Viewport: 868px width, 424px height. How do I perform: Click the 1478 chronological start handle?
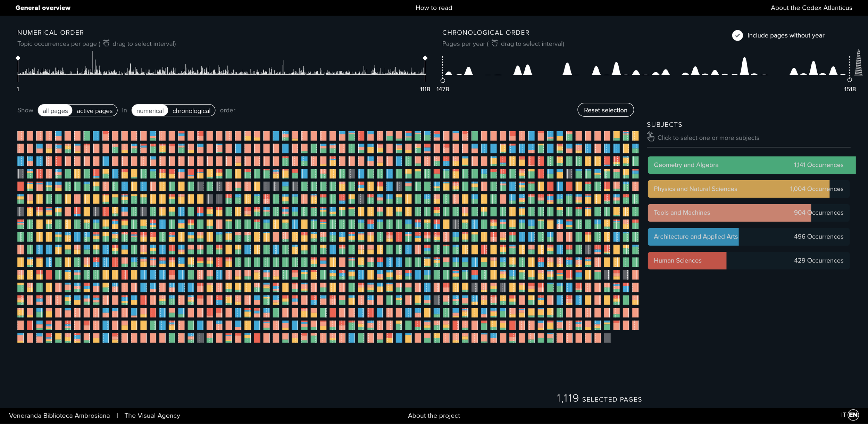coord(443,81)
